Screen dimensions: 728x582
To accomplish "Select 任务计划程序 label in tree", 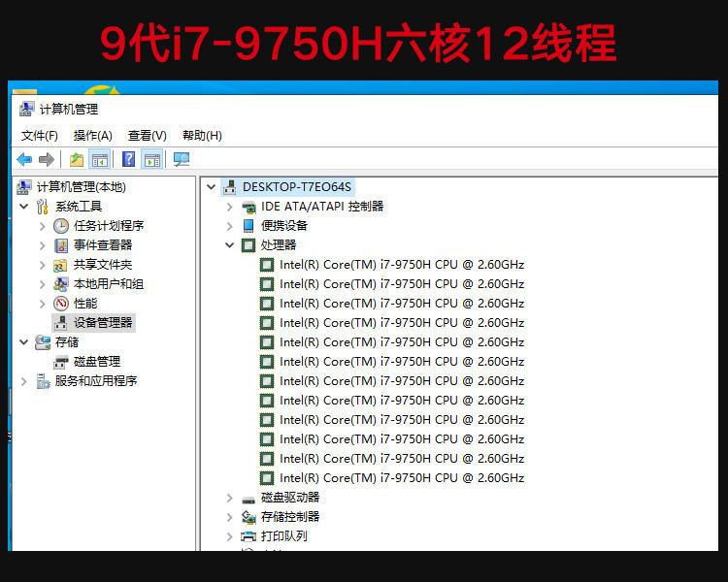I will click(109, 226).
